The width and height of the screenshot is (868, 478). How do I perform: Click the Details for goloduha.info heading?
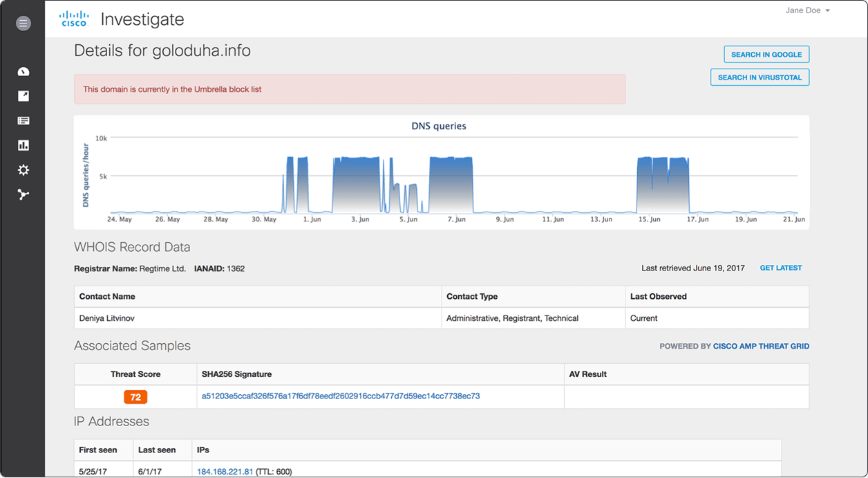162,51
